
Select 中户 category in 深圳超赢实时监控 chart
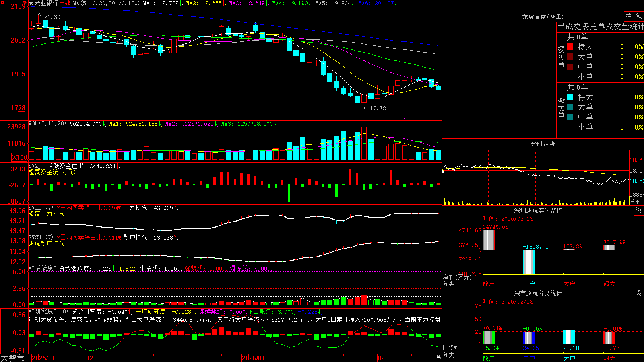click(x=529, y=284)
